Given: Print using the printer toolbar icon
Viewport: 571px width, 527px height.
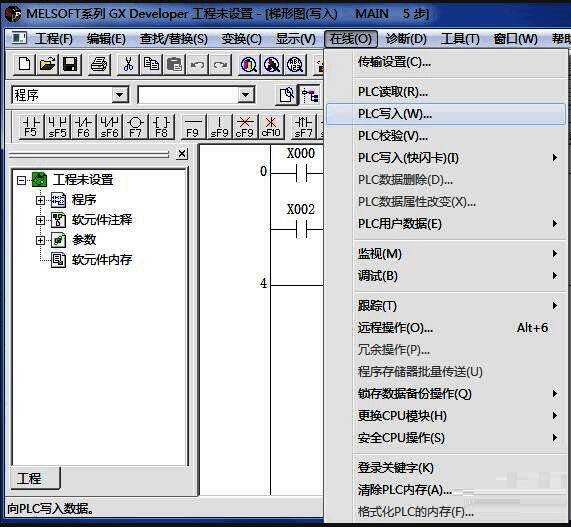Looking at the screenshot, I should [x=99, y=64].
